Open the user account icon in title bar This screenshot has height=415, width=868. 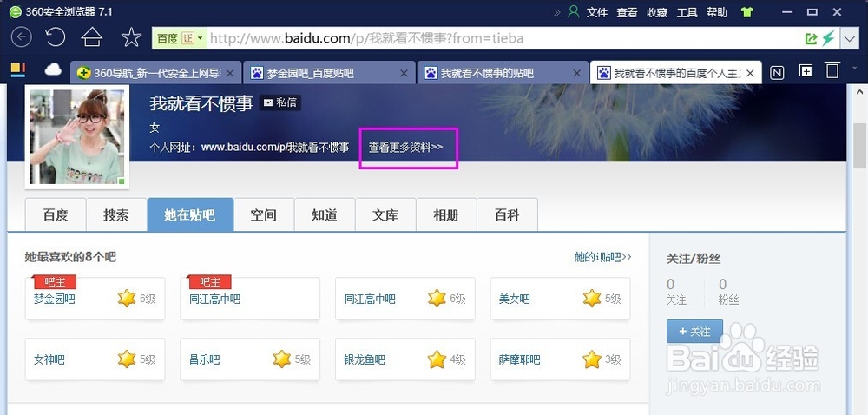coord(574,11)
